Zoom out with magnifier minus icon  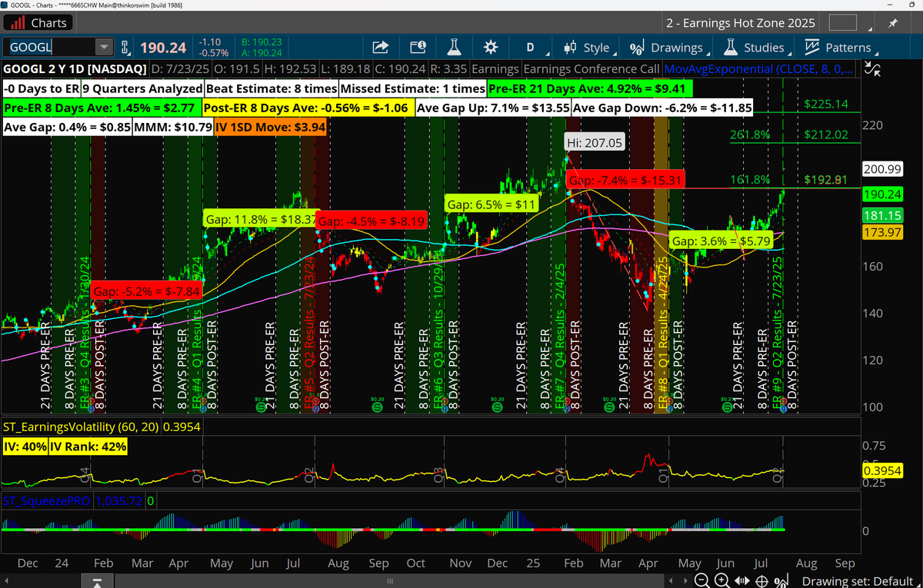click(x=701, y=580)
